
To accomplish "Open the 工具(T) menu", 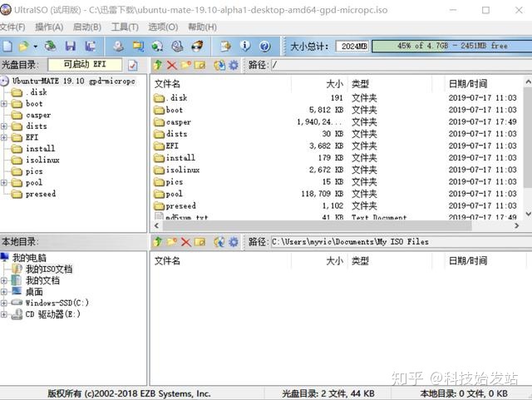I will pos(125,27).
